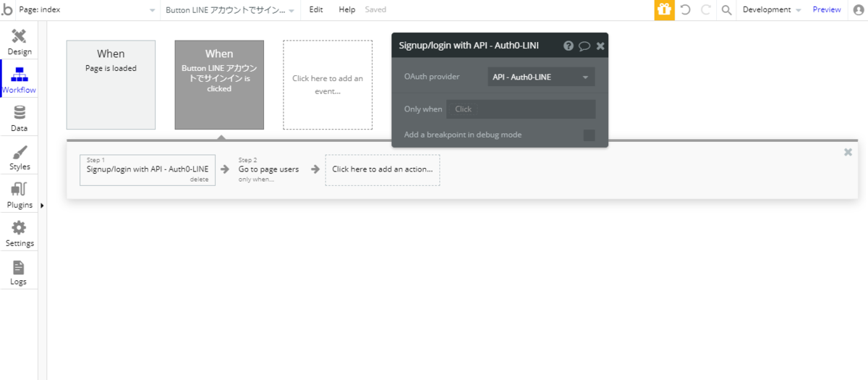Open help question mark in action panel
868x380 pixels.
(x=569, y=46)
